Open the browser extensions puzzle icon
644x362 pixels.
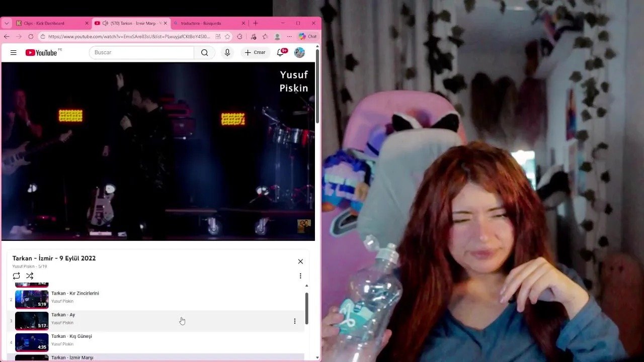(x=239, y=37)
